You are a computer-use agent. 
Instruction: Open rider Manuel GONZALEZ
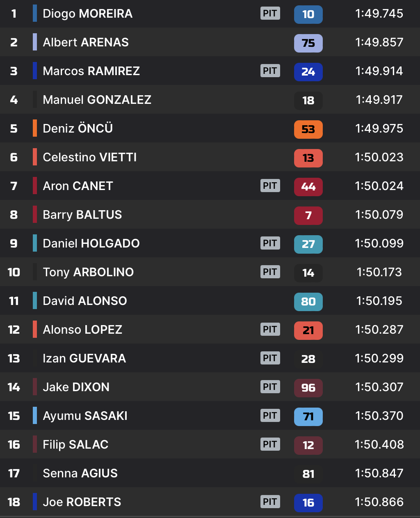[x=97, y=100]
